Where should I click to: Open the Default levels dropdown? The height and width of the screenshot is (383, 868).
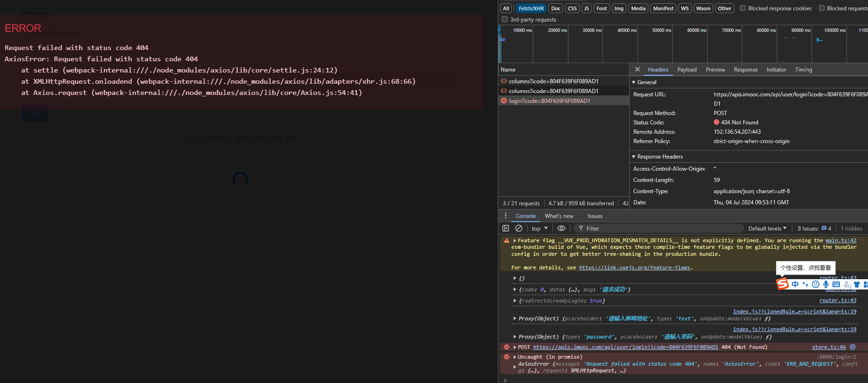click(x=767, y=229)
